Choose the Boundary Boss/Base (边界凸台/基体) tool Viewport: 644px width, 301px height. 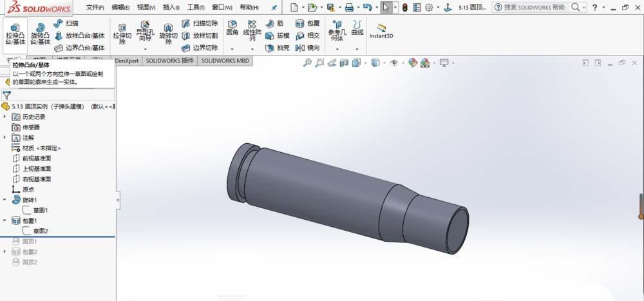click(79, 48)
